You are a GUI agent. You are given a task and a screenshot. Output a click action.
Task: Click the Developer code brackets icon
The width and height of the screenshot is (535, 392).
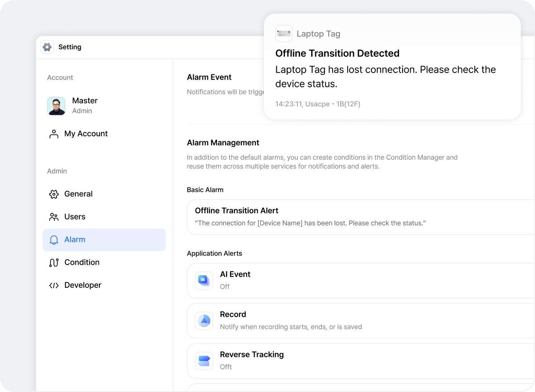coord(54,286)
